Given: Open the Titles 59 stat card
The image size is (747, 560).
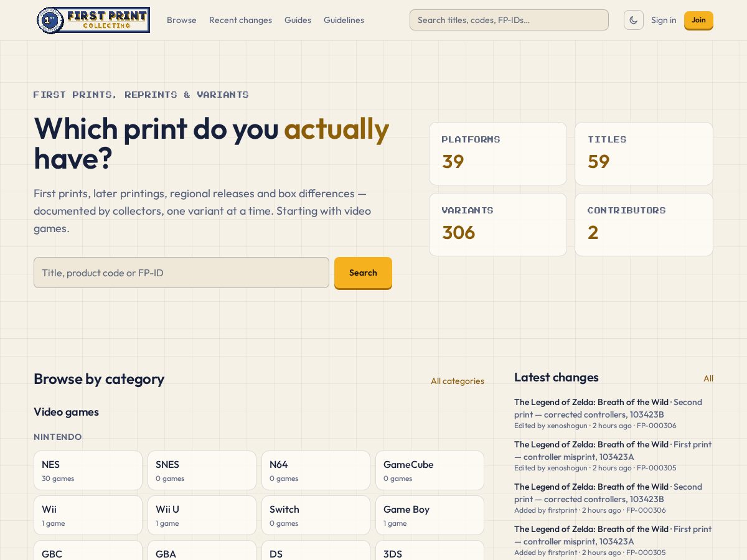Looking at the screenshot, I should point(644,154).
